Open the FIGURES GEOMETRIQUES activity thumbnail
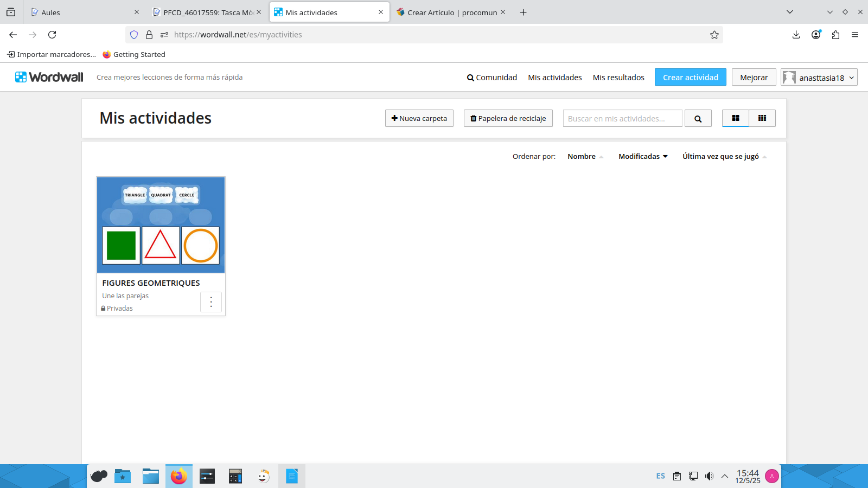 161,224
